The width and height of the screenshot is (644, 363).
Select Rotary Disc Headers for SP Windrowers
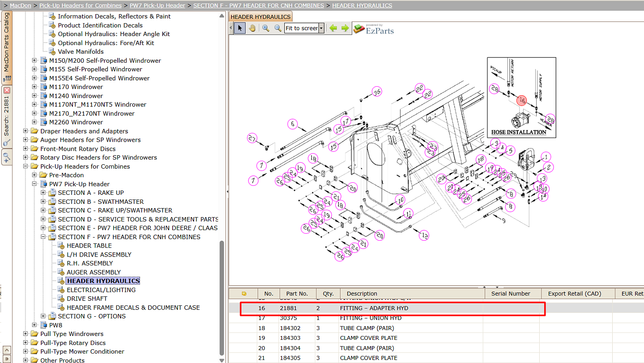pos(99,157)
